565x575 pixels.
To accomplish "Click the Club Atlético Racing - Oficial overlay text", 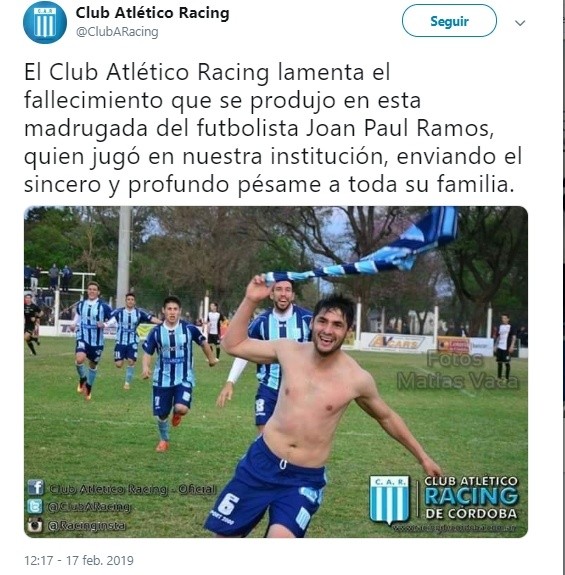I will click(133, 489).
